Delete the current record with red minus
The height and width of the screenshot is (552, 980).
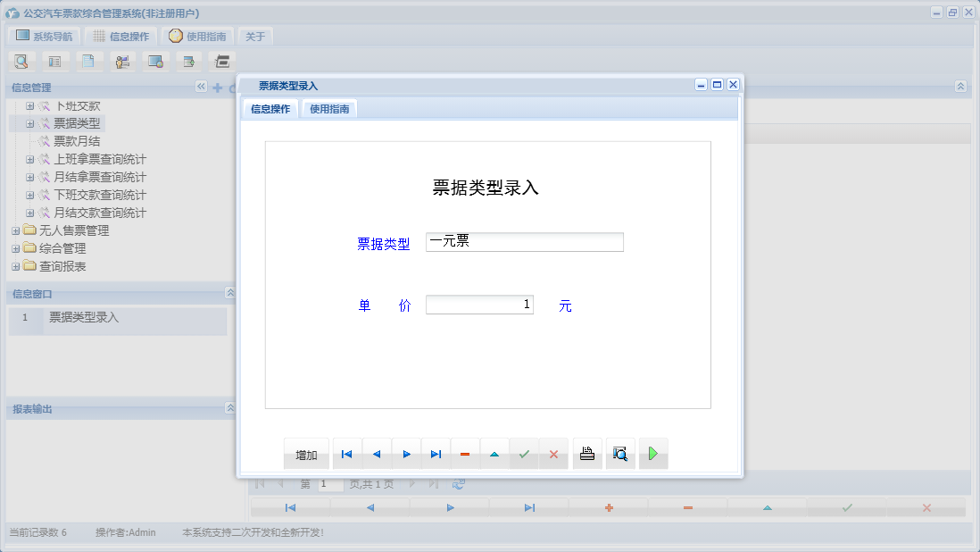(x=464, y=453)
